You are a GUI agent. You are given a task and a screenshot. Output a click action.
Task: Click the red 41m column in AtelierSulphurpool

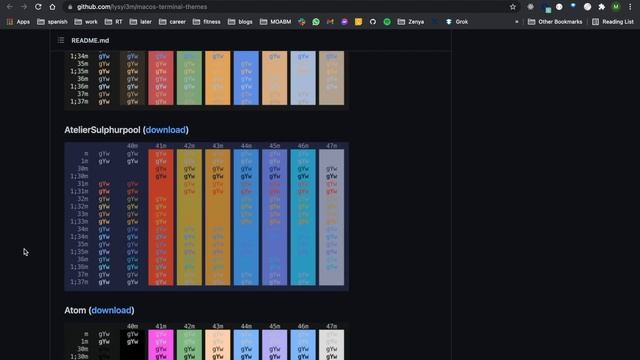click(x=161, y=217)
